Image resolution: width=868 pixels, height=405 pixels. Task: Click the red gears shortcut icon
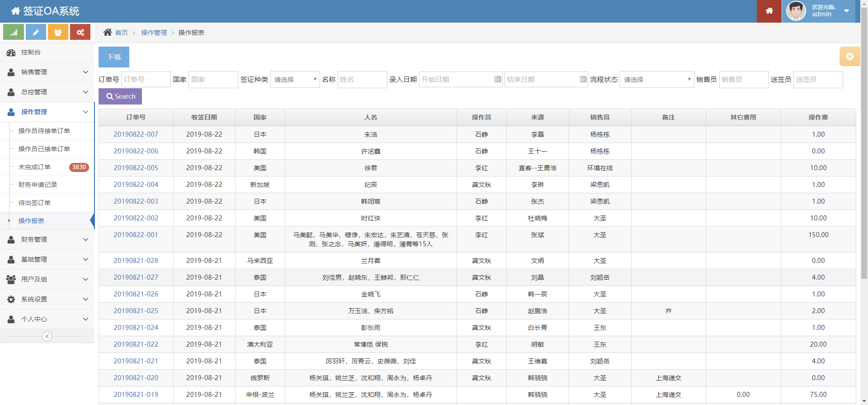pos(80,32)
